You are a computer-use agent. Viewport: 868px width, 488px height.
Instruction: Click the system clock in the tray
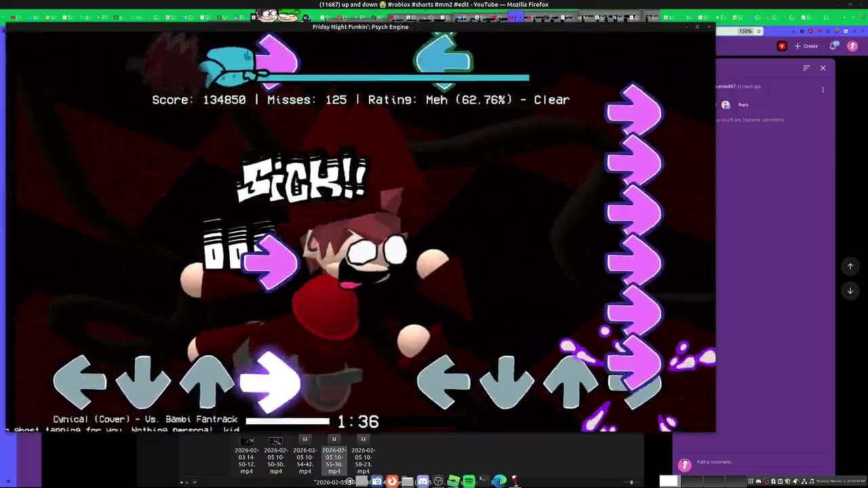841,481
